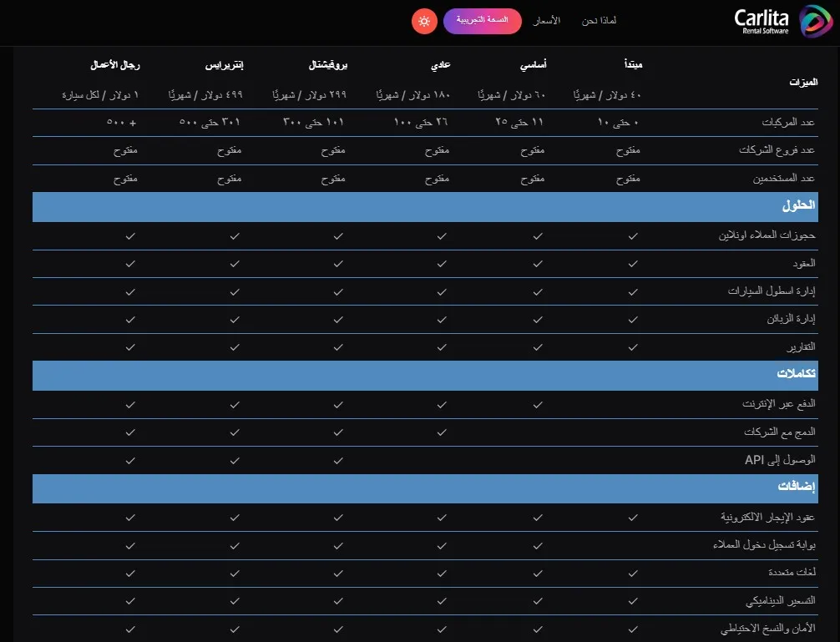This screenshot has height=642, width=840.
Task: Click the ٣٠١ حتى ٥٠٠ vehicles cell
Action: [x=210, y=123]
